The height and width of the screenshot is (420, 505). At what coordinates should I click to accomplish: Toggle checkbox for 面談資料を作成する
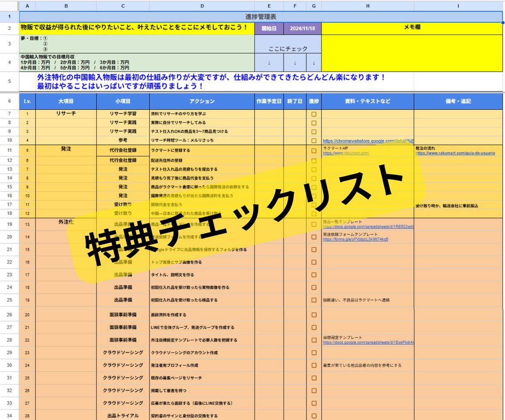(314, 315)
